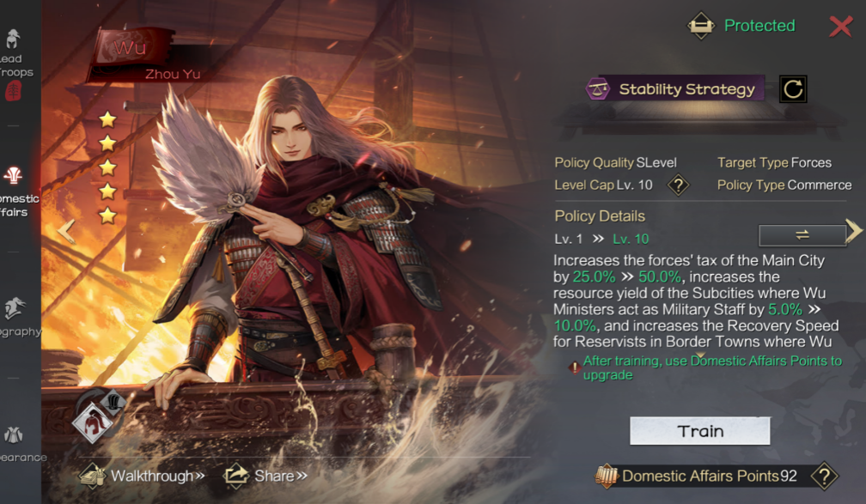Viewport: 866px width, 504px height.
Task: Expand policy details with small down arrow
Action: click(700, 355)
